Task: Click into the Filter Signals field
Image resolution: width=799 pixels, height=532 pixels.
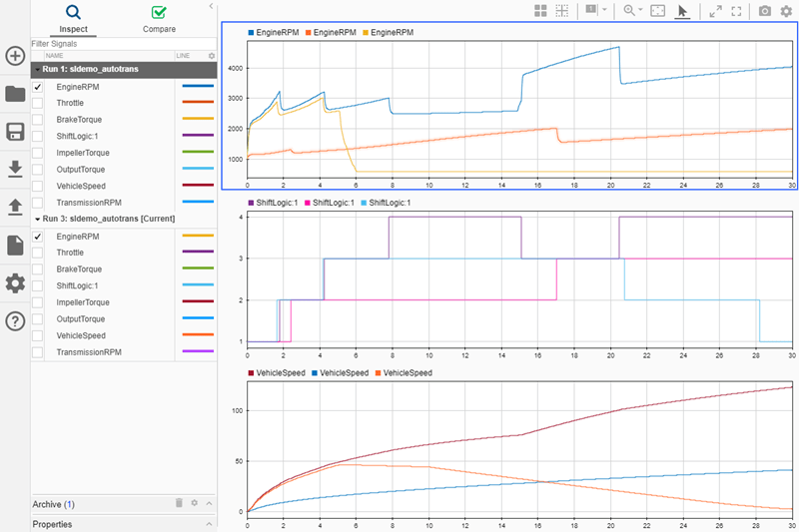Action: 124,44
